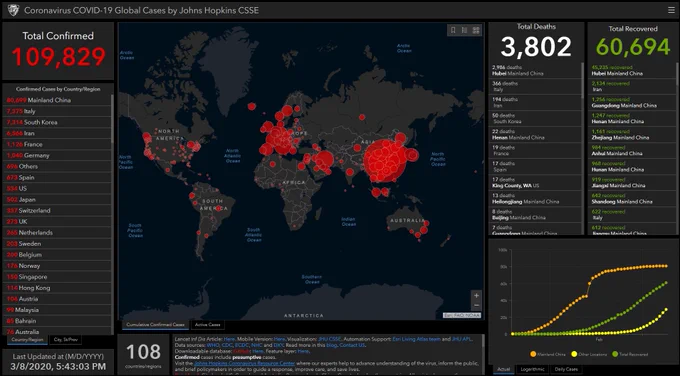Select the Sweden row
This screenshot has height=376, width=680.
tap(57, 244)
